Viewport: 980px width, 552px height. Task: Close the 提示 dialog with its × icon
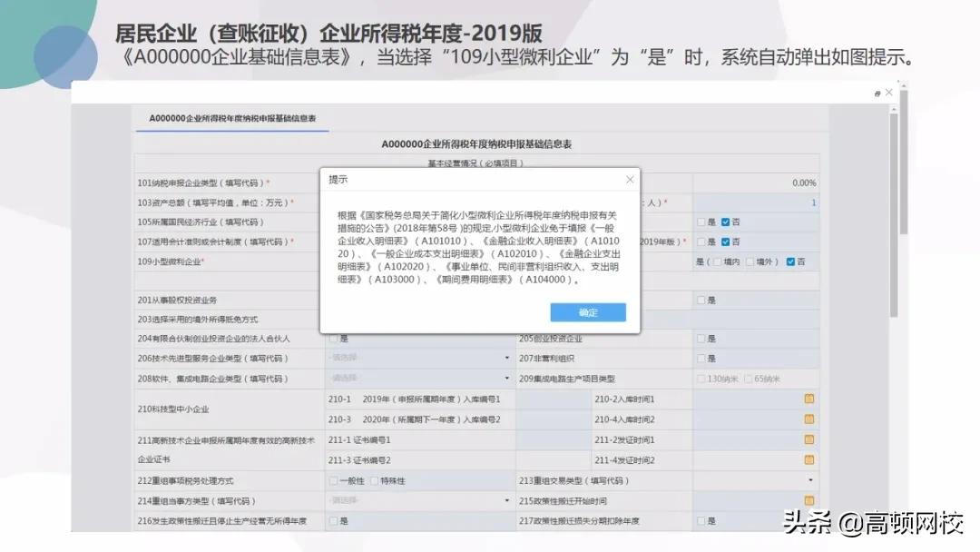coord(630,179)
